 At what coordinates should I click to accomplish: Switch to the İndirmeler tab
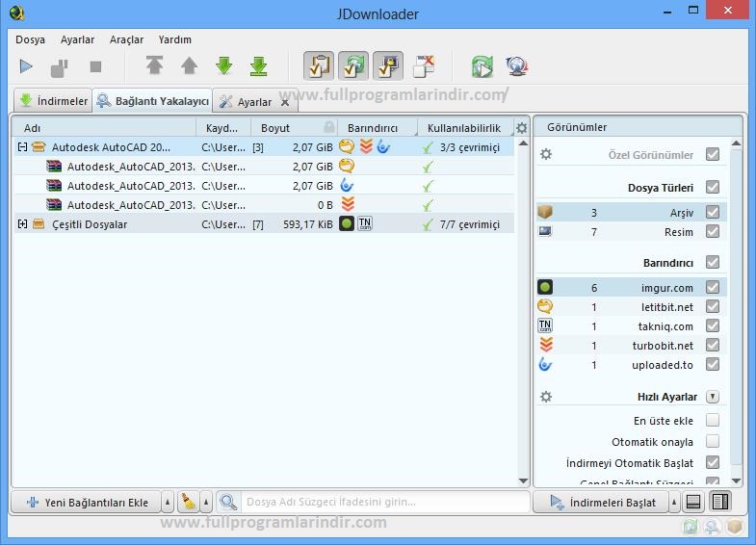pos(53,101)
